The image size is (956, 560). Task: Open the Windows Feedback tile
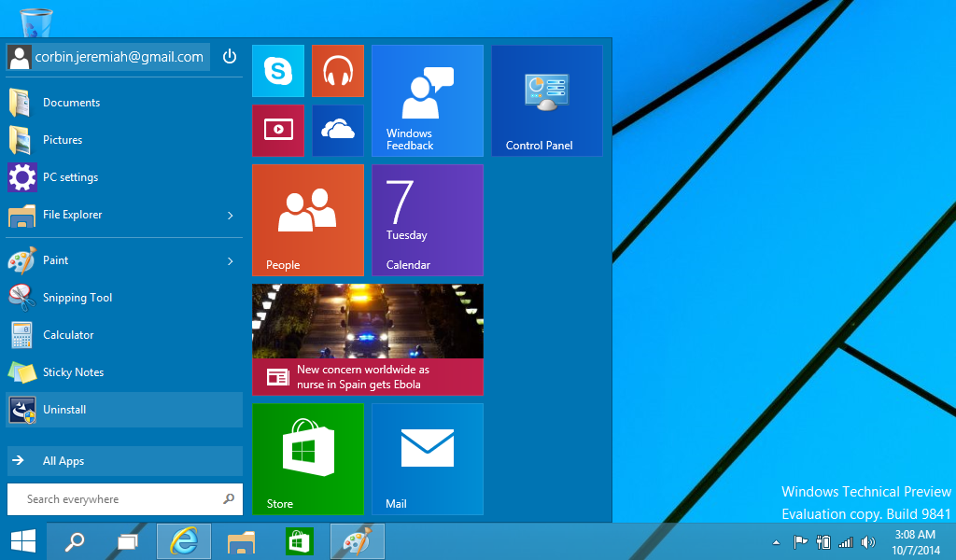click(x=428, y=101)
